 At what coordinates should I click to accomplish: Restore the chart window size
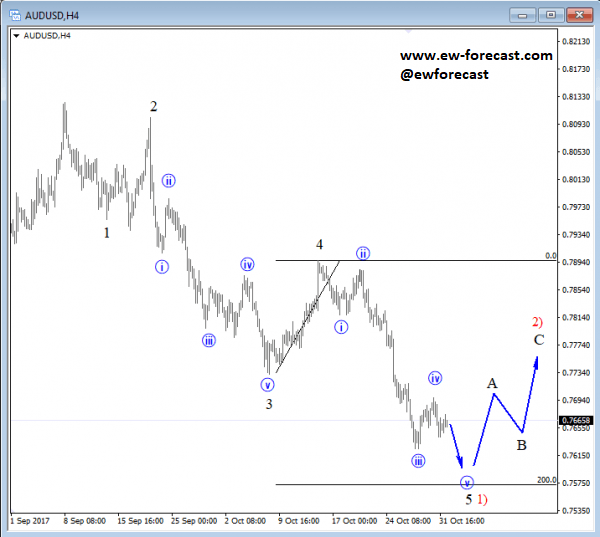pyautogui.click(x=550, y=14)
